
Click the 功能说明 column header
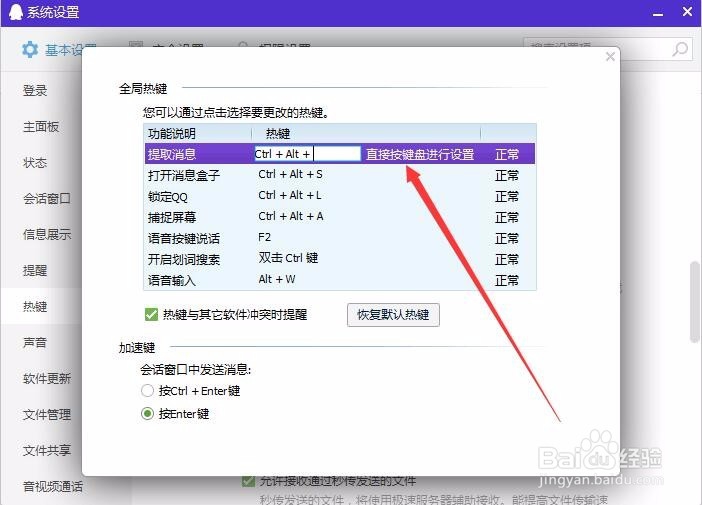pos(171,133)
